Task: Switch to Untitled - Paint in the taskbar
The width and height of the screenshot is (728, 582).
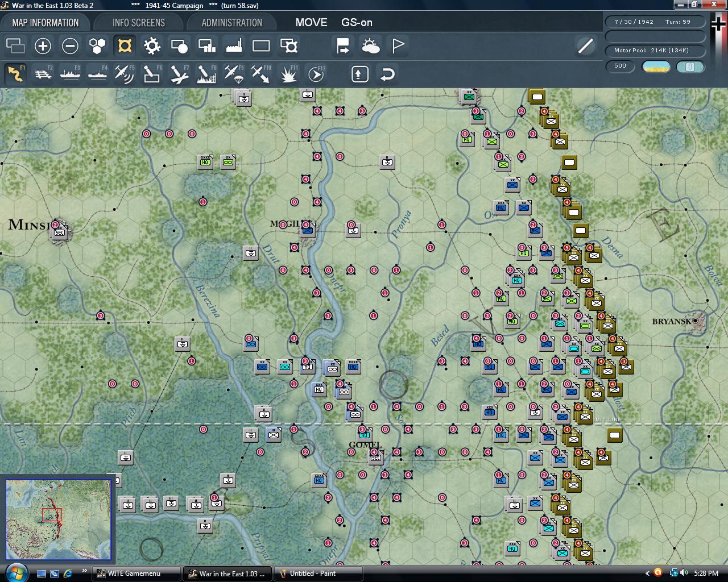Action: click(x=318, y=573)
